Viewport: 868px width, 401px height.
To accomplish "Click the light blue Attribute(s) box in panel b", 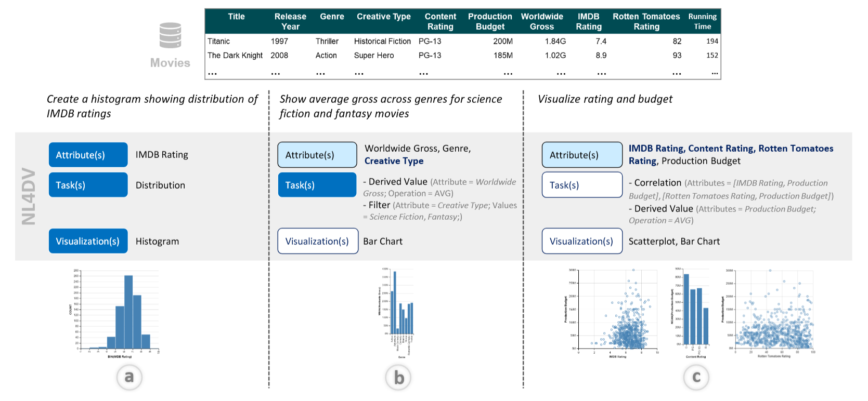I will [317, 155].
